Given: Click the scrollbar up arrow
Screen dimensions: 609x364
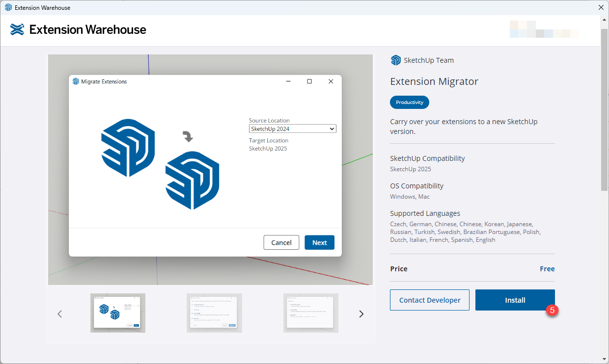Looking at the screenshot, I should (x=604, y=20).
